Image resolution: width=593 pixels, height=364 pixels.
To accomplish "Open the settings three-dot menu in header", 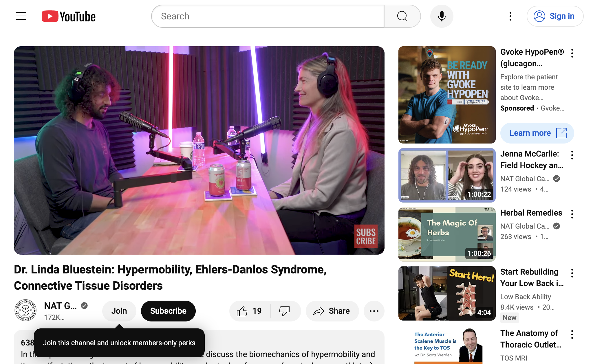I will coord(510,16).
